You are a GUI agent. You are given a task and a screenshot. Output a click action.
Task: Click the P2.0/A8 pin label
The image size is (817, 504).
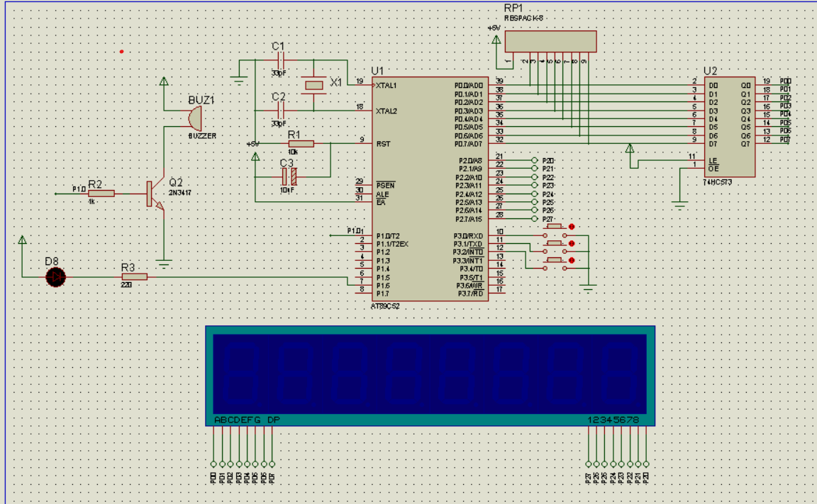[470, 161]
